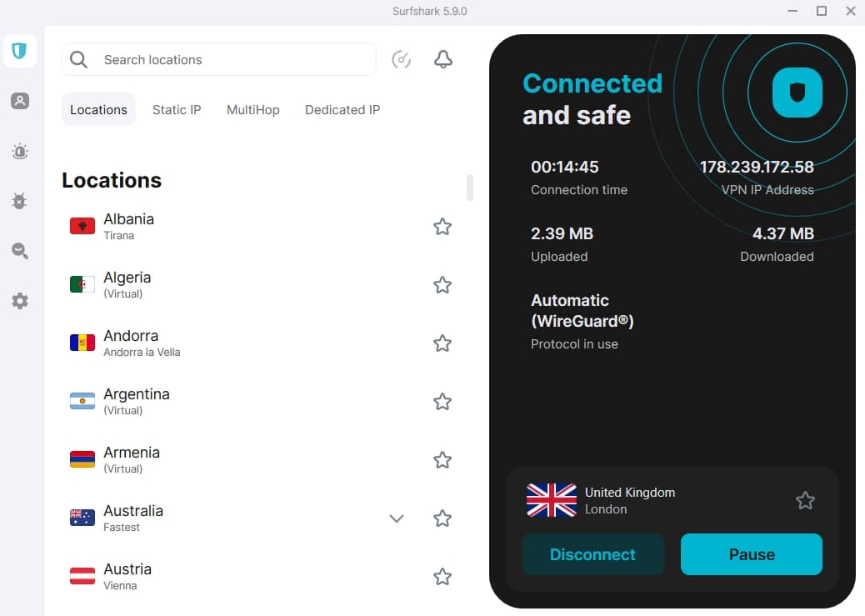Switch to the MultiHop tab

(253, 110)
